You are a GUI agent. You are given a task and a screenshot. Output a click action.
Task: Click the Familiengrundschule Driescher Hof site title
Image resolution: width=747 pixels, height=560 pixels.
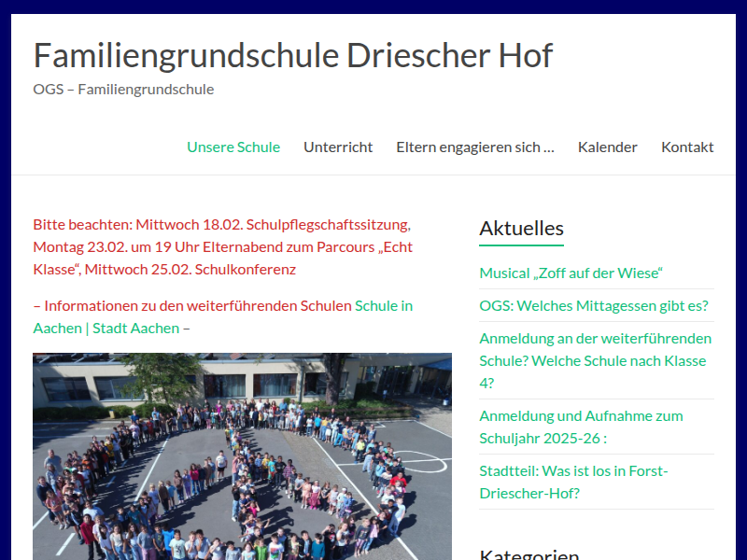coord(293,56)
